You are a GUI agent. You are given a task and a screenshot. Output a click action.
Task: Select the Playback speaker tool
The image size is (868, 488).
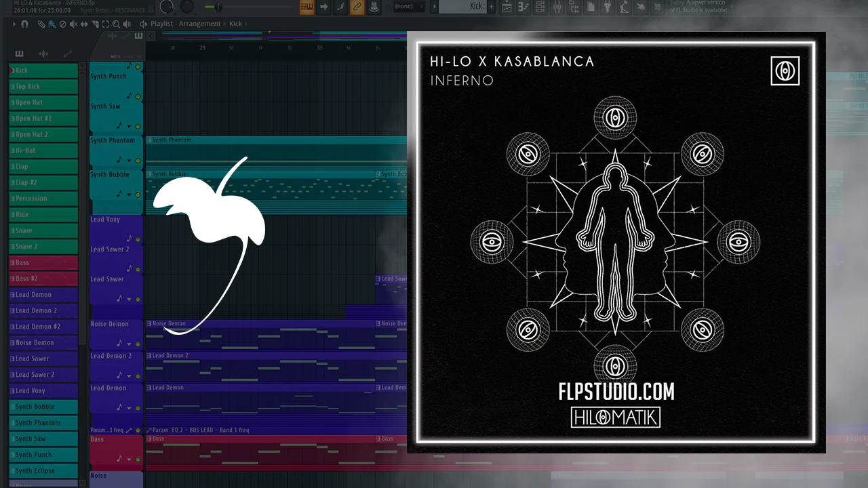pyautogui.click(x=128, y=24)
